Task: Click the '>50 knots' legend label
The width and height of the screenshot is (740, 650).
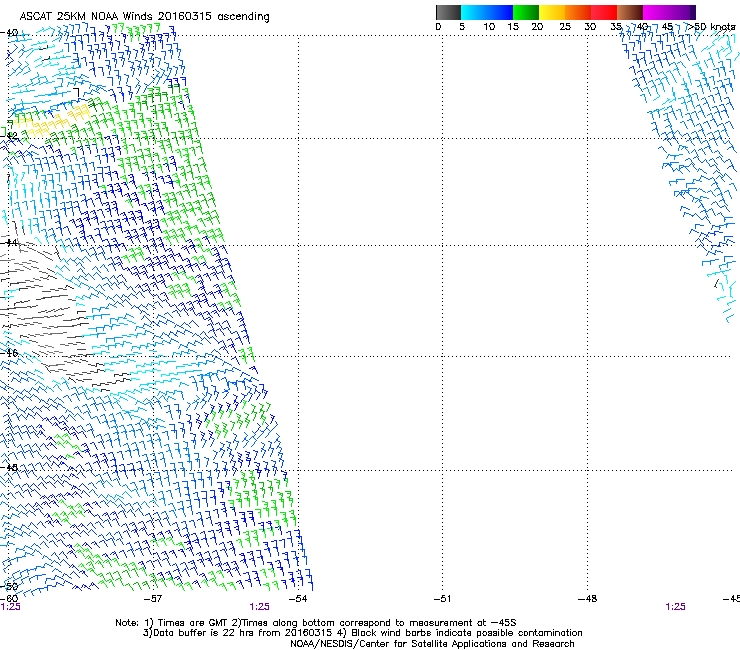Action: [x=712, y=27]
